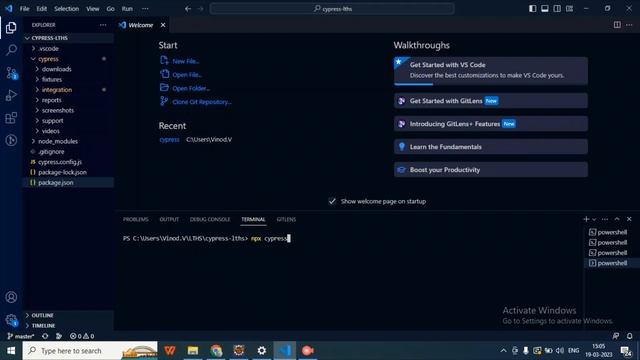Expand the .vscode folder
Image resolution: width=640 pixels, height=360 pixels.
click(x=68, y=49)
